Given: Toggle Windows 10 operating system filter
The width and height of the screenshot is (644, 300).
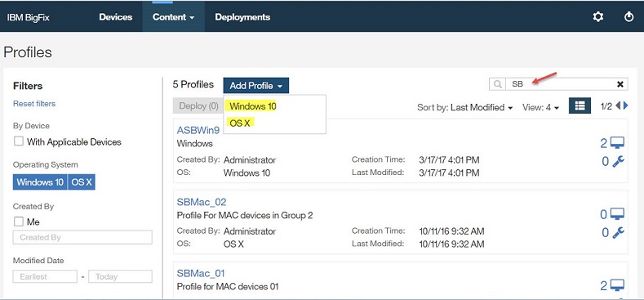Looking at the screenshot, I should click(x=40, y=182).
